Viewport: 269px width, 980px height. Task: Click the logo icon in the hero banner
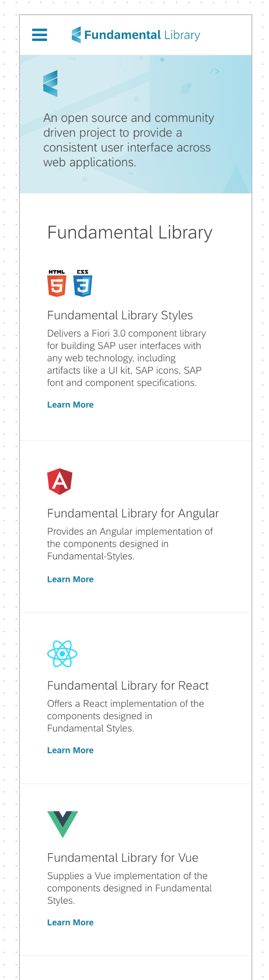[x=50, y=83]
